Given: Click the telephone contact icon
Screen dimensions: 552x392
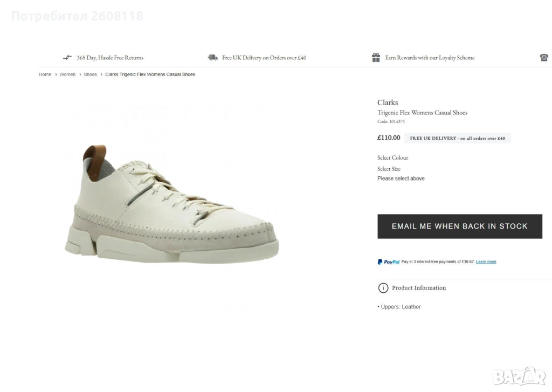Looking at the screenshot, I should (544, 58).
